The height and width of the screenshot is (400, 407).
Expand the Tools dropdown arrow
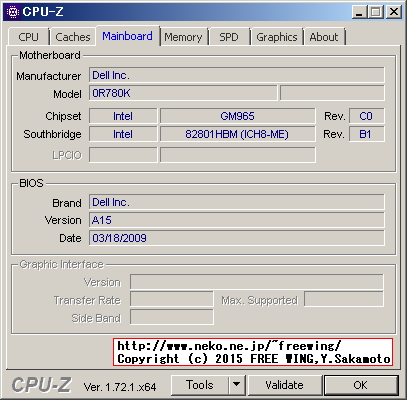(x=237, y=385)
